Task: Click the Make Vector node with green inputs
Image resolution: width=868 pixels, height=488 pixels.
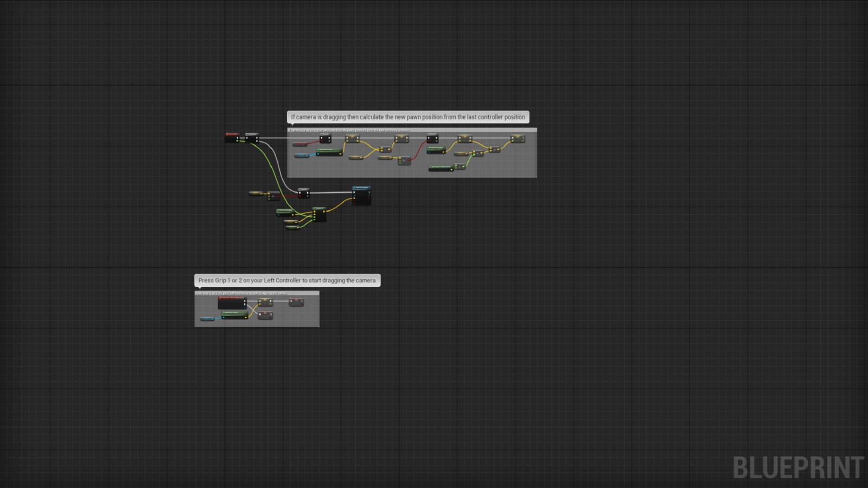Action: 320,215
